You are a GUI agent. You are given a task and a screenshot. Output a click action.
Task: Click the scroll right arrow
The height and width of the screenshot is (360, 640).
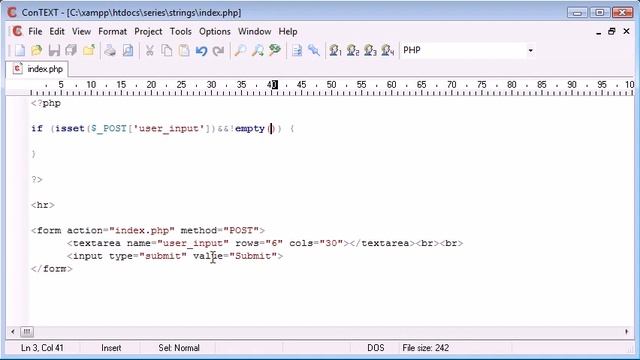click(627, 332)
